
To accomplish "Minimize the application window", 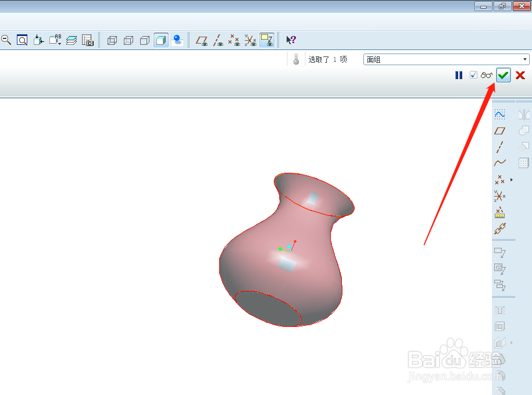I will 483,6.
